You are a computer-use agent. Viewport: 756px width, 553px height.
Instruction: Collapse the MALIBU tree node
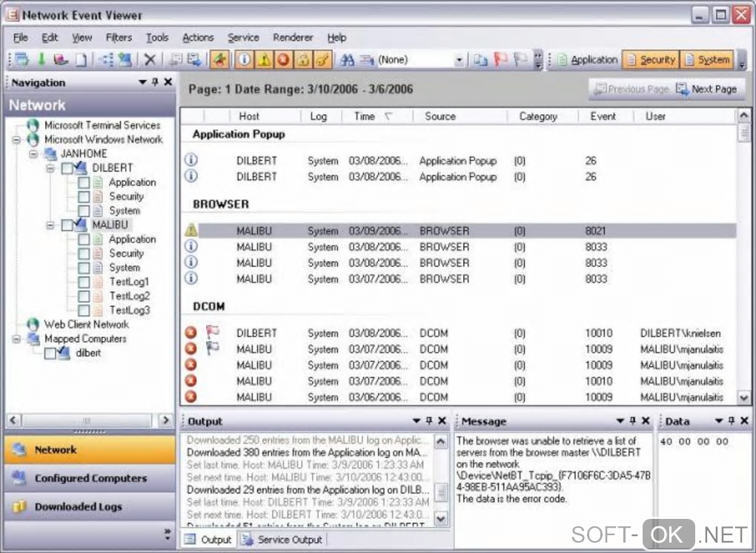[x=50, y=225]
